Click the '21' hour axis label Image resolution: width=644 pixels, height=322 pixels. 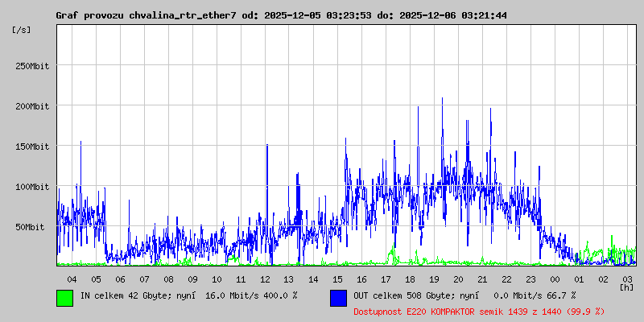(x=482, y=279)
